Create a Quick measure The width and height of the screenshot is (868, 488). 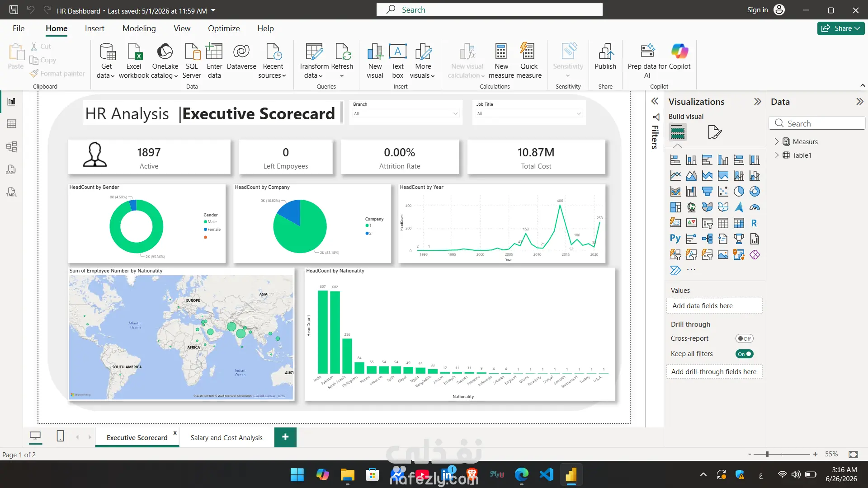click(x=528, y=61)
